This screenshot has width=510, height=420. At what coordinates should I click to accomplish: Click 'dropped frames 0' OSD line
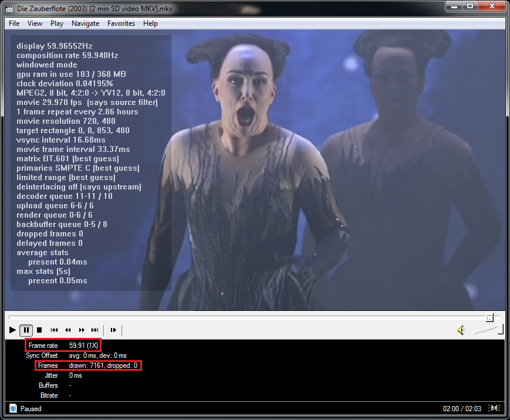click(x=50, y=233)
